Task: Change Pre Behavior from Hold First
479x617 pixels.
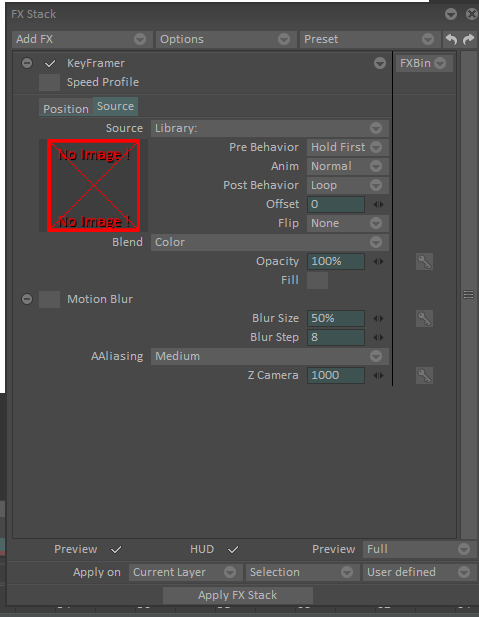Action: pyautogui.click(x=348, y=147)
